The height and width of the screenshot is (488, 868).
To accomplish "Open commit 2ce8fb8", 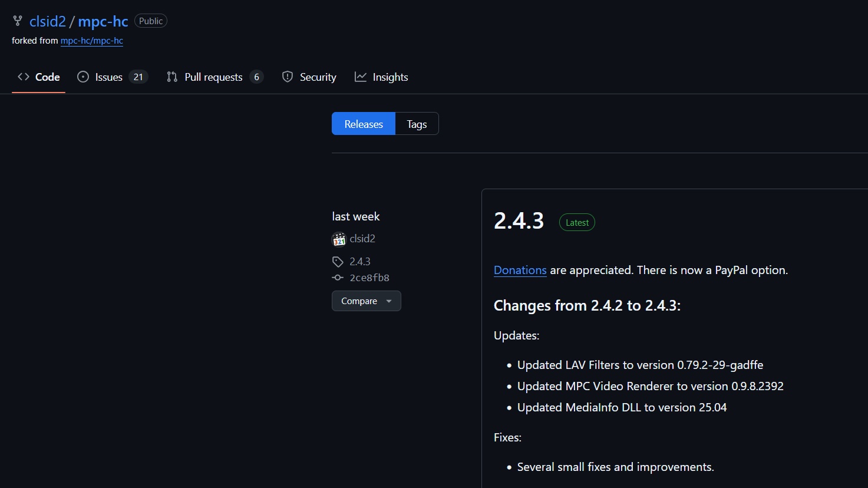I will click(369, 278).
